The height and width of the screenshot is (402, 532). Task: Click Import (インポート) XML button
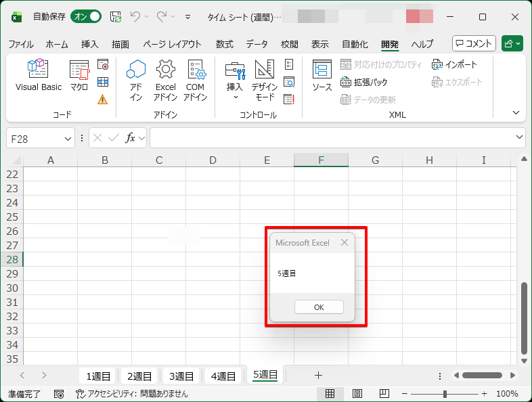click(454, 64)
